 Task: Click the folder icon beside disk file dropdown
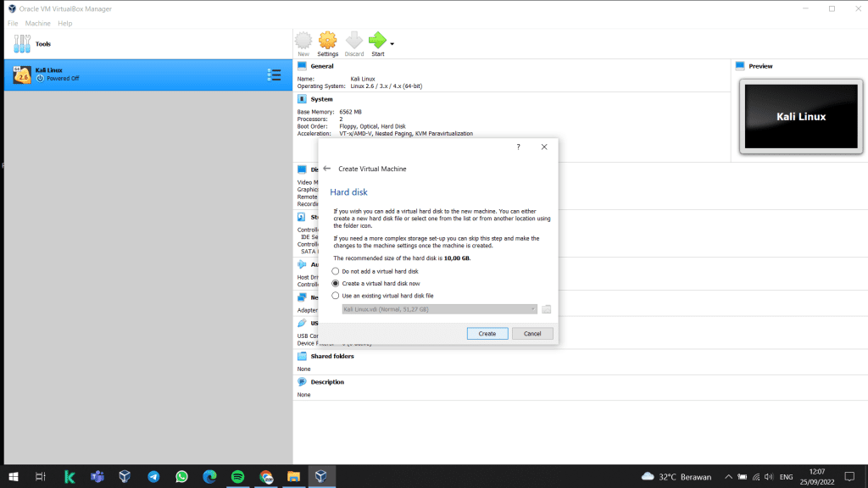tap(547, 309)
